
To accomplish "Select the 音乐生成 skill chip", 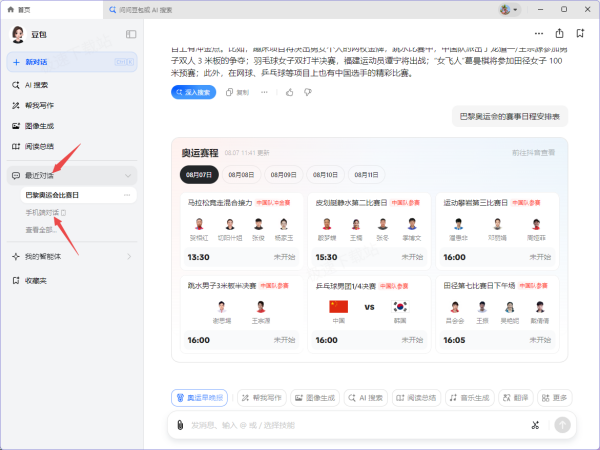I will tap(470, 398).
